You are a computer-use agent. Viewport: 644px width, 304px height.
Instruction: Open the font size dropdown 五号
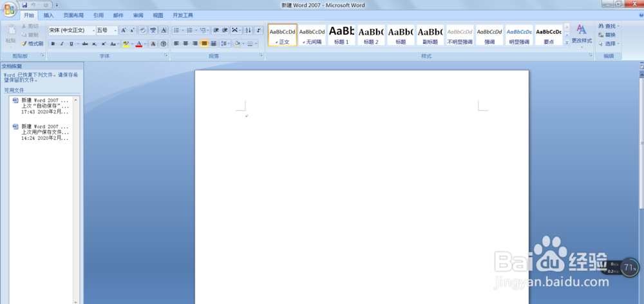115,30
